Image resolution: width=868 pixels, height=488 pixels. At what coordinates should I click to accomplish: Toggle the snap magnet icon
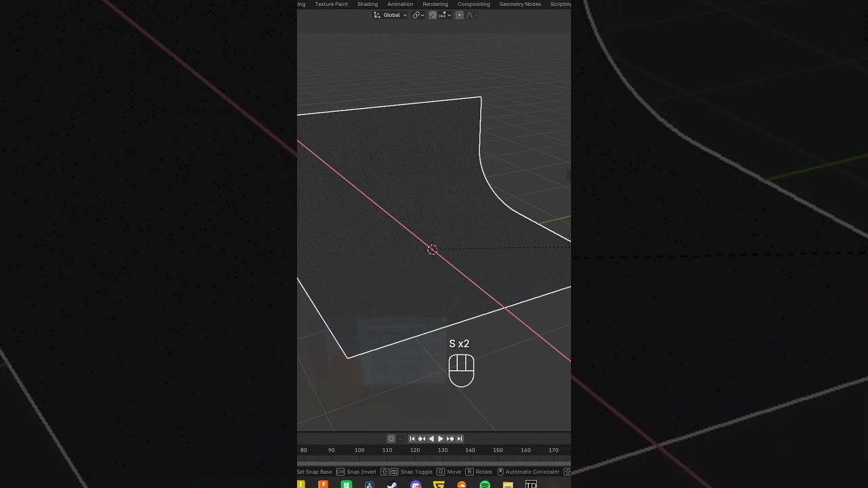pos(433,15)
